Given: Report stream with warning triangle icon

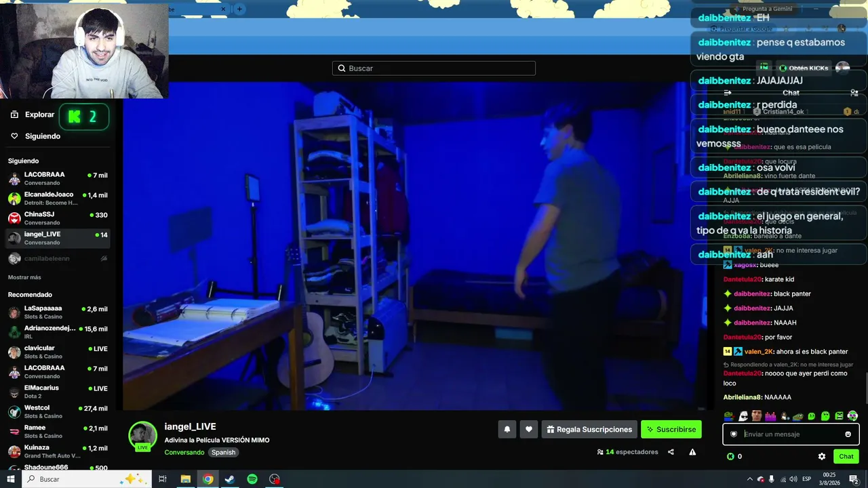Looking at the screenshot, I should 692,452.
